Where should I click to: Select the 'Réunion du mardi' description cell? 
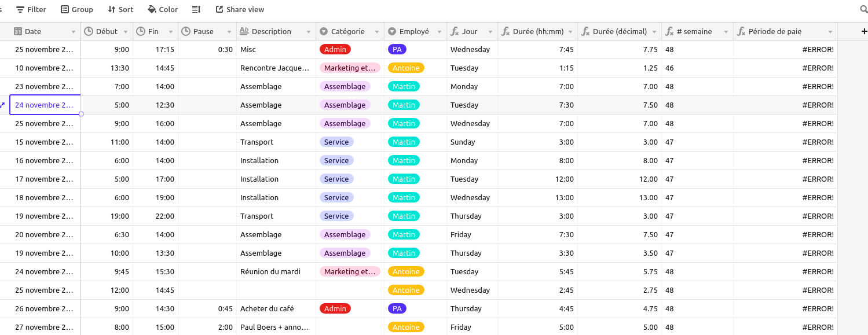click(276, 272)
